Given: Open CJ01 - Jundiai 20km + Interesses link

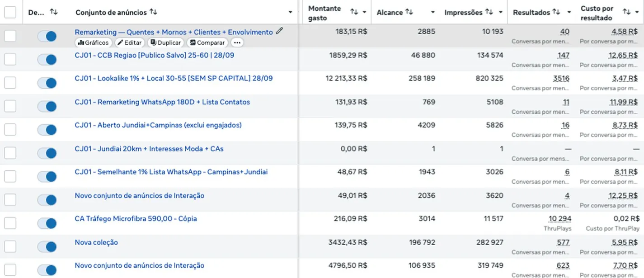Looking at the screenshot, I should pyautogui.click(x=149, y=149).
